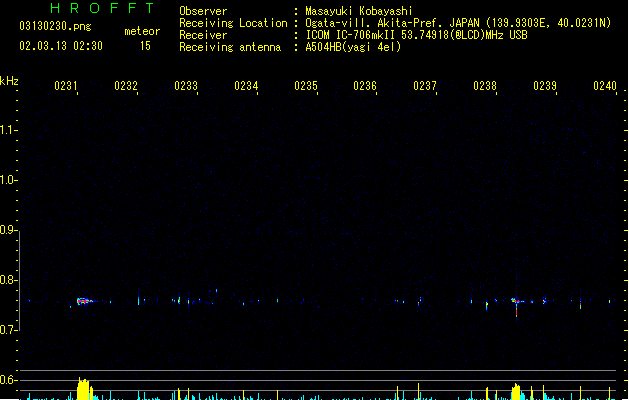Click the Receiver label
This screenshot has height=400, width=629.
[203, 35]
